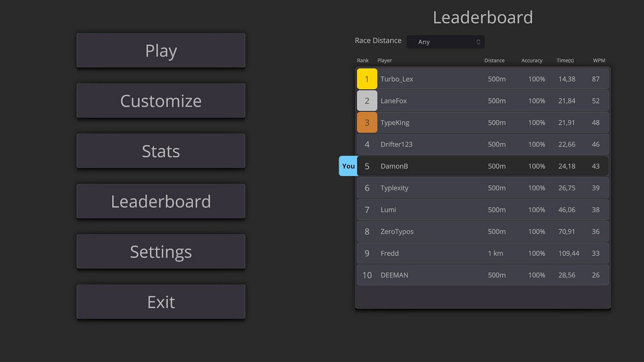Viewport: 644px width, 362px height.
Task: Click the bronze rank 3 badge
Action: pyautogui.click(x=367, y=123)
